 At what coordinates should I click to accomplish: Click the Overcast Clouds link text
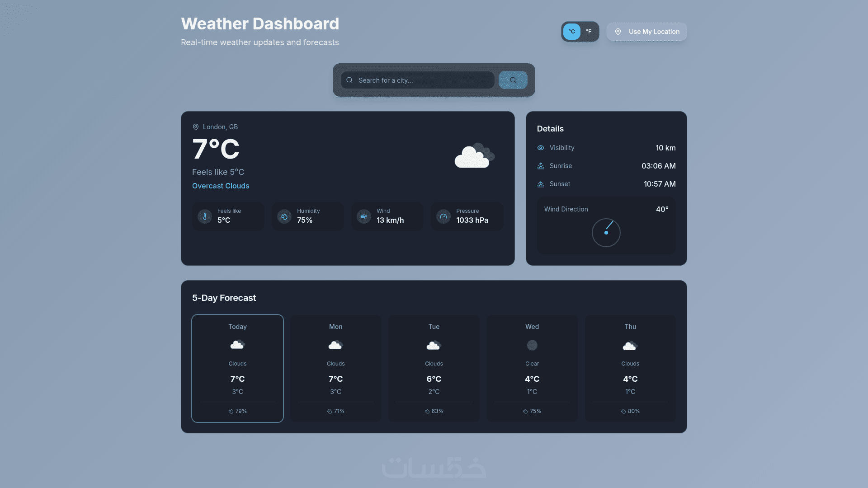pos(221,186)
